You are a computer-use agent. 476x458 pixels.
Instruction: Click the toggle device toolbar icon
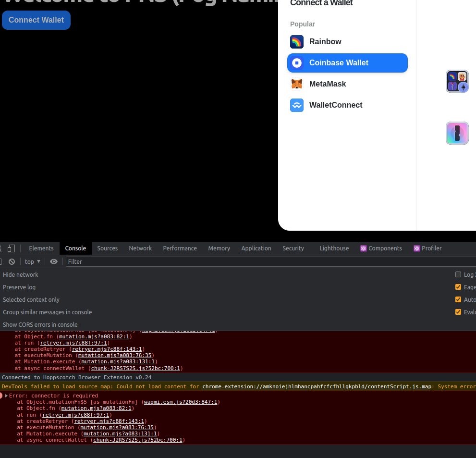[x=12, y=248]
